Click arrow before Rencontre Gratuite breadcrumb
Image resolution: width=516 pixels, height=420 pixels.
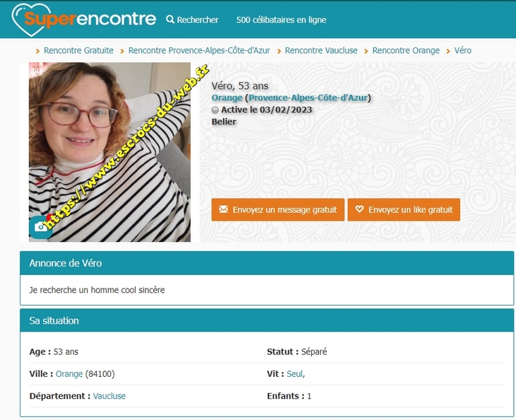(x=37, y=51)
